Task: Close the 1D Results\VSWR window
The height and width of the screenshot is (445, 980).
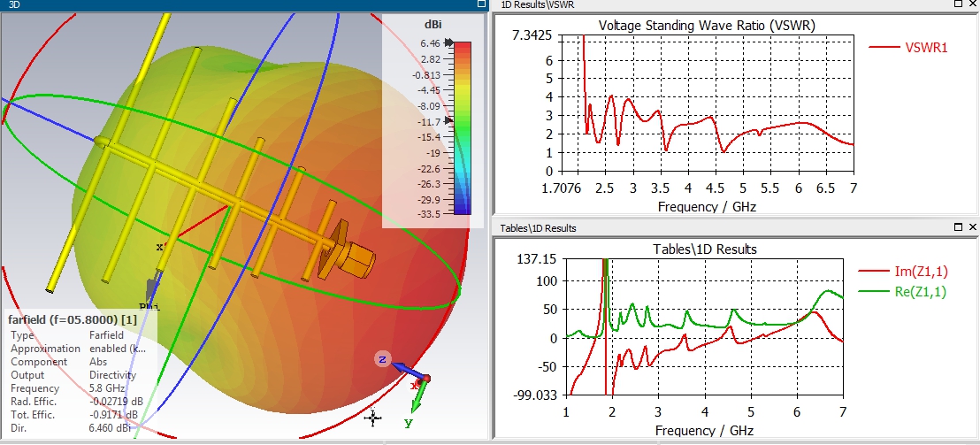Action: coord(973,4)
